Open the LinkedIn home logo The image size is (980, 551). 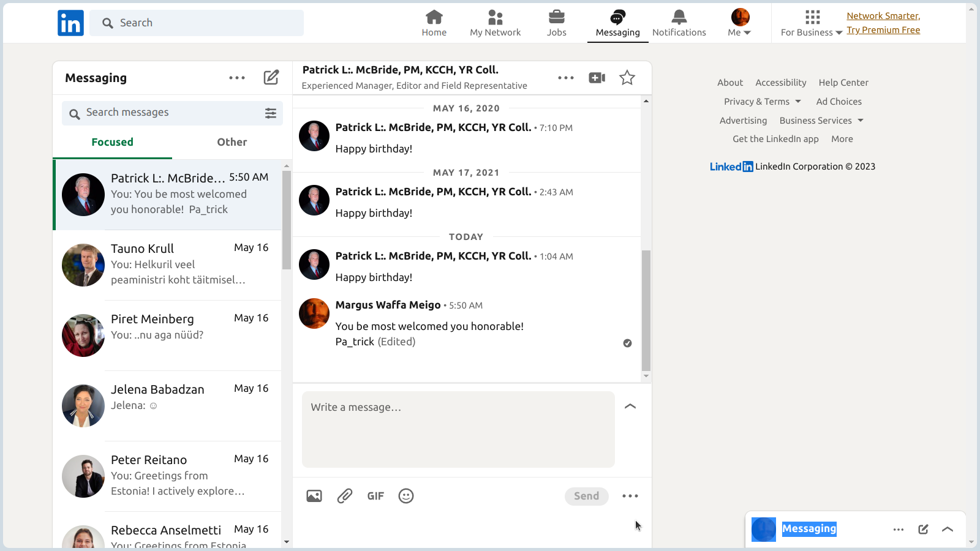pos(70,23)
